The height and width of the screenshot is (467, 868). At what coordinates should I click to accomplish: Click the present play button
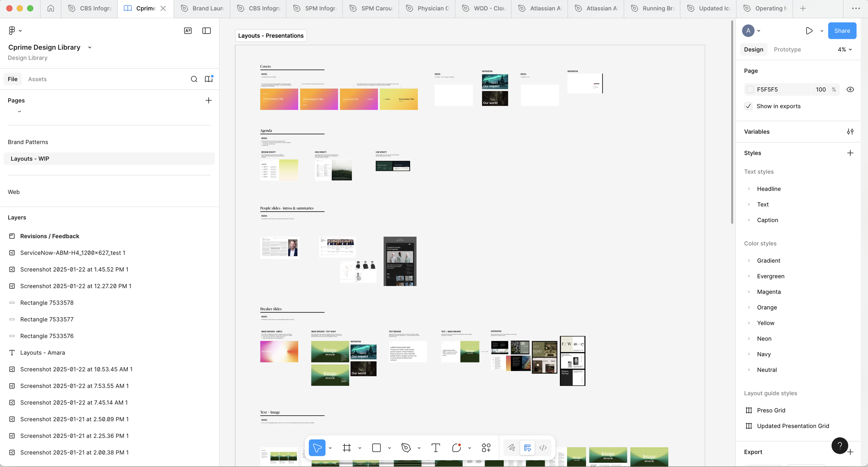(x=809, y=31)
